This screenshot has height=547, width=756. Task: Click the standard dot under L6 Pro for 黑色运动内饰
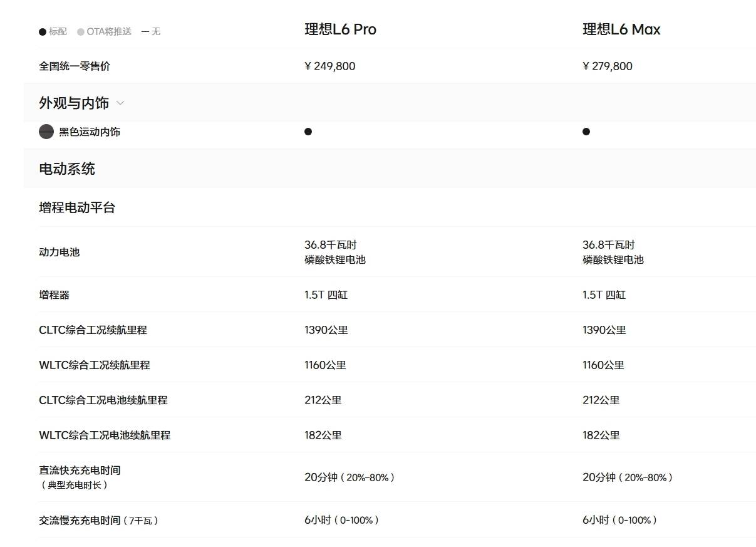pyautogui.click(x=308, y=132)
